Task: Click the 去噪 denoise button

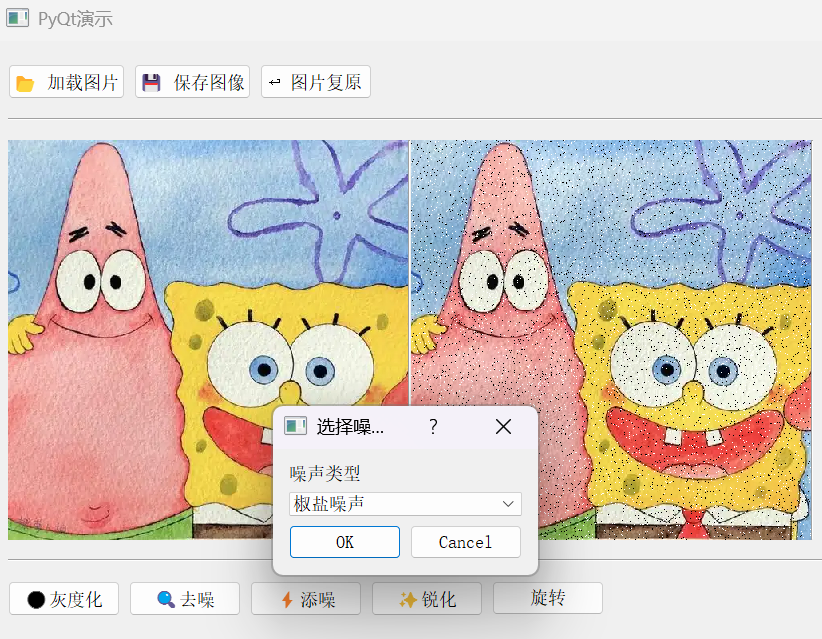Action: coord(185,599)
